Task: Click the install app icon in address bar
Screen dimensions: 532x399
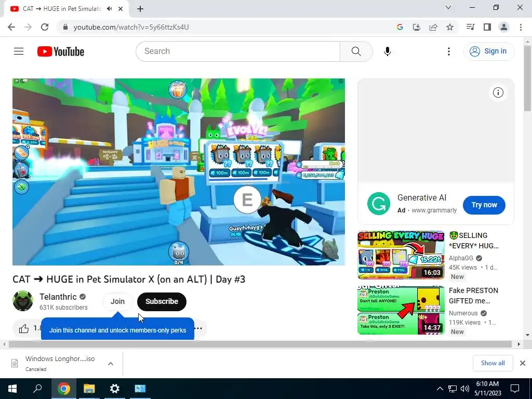Action: coord(416,27)
